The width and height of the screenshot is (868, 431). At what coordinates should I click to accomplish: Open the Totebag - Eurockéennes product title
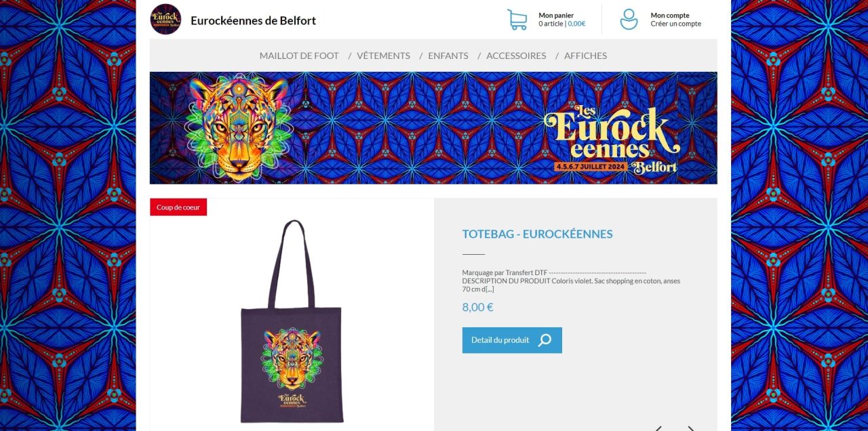pos(537,234)
